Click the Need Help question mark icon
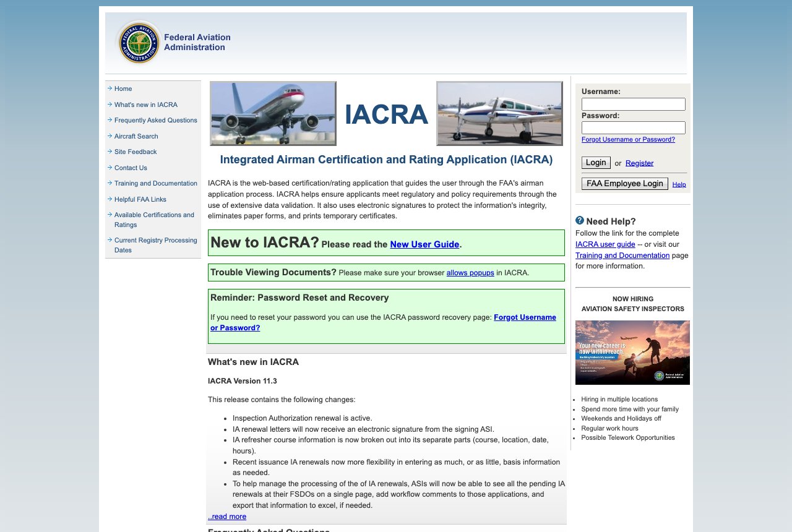This screenshot has height=532, width=792. (580, 220)
